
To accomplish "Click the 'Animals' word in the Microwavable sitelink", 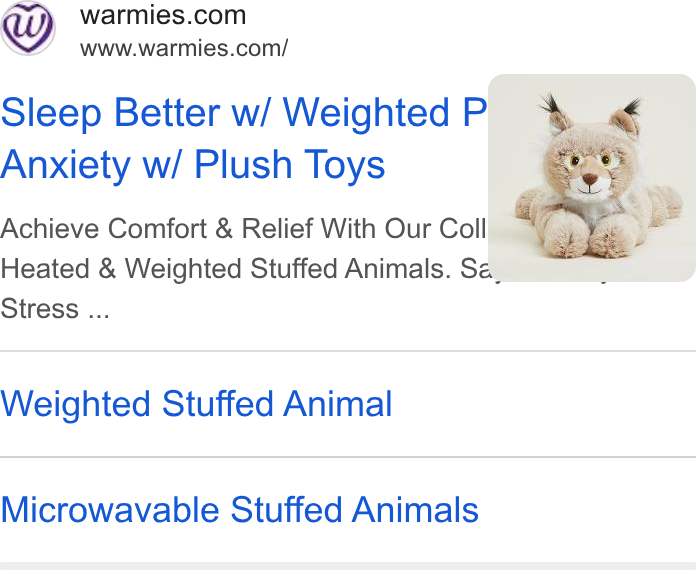I will pos(415,510).
